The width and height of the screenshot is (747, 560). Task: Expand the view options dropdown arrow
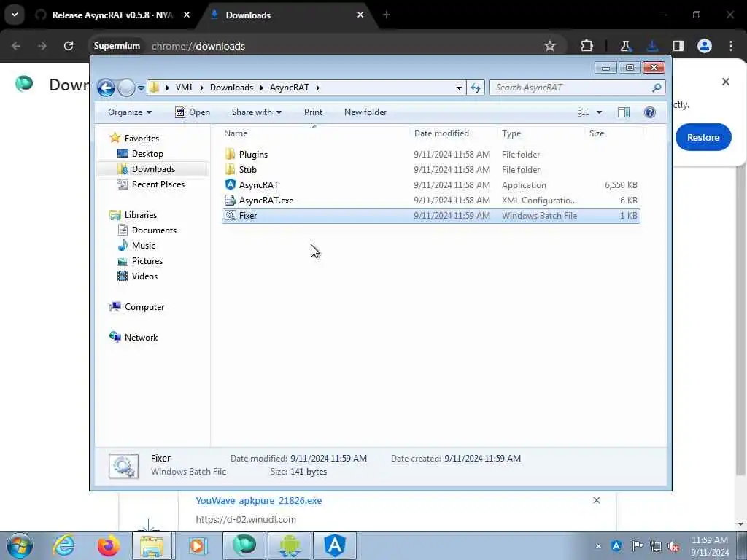pos(599,112)
